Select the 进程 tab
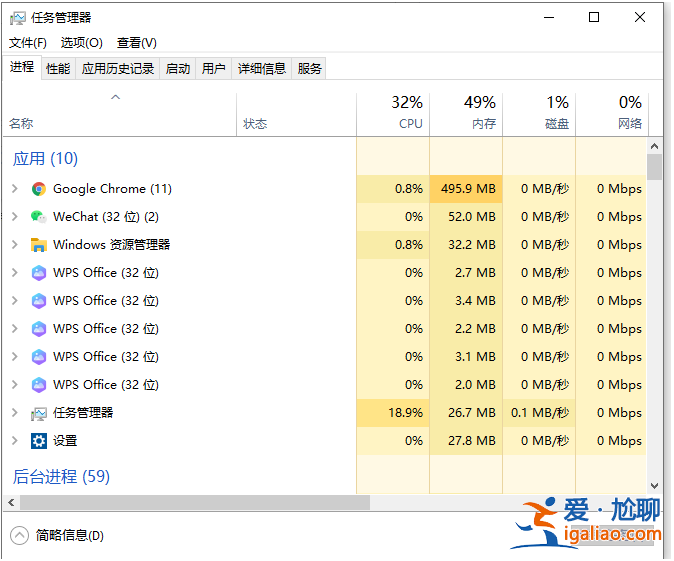This screenshot has height=561, width=674. click(x=22, y=67)
